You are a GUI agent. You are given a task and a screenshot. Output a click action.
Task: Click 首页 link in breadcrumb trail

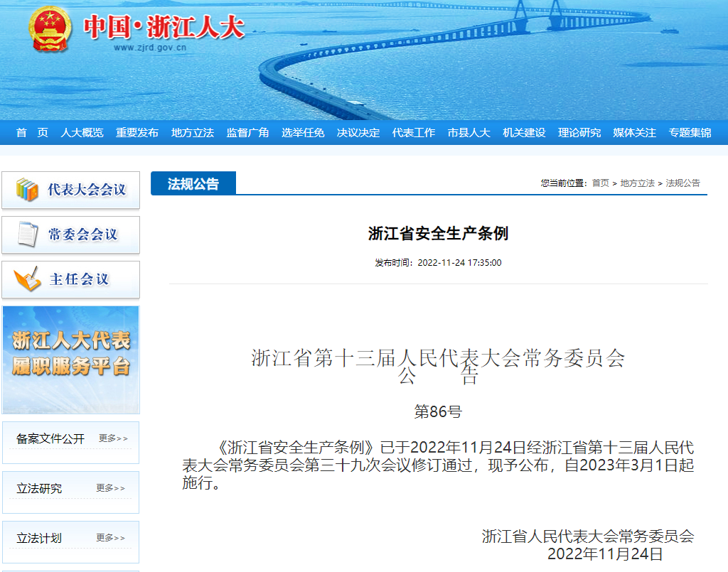(601, 183)
